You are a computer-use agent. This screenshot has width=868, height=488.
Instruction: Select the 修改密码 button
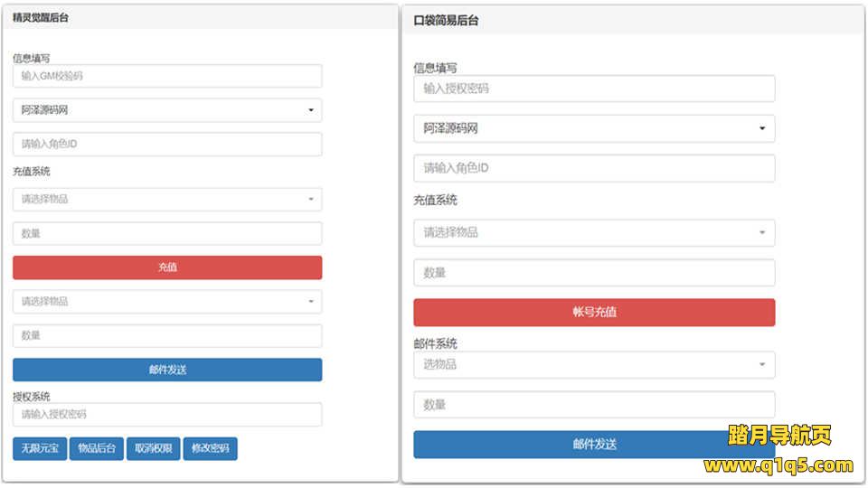[x=210, y=449]
